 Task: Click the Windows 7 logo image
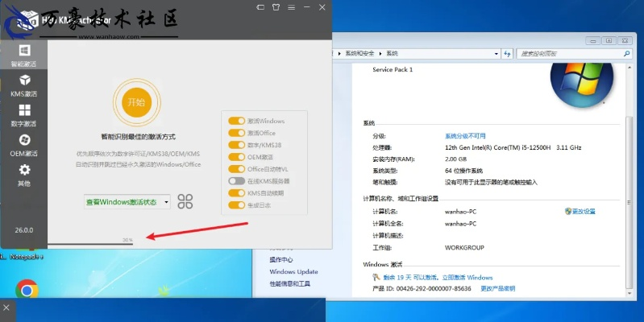[x=582, y=85]
